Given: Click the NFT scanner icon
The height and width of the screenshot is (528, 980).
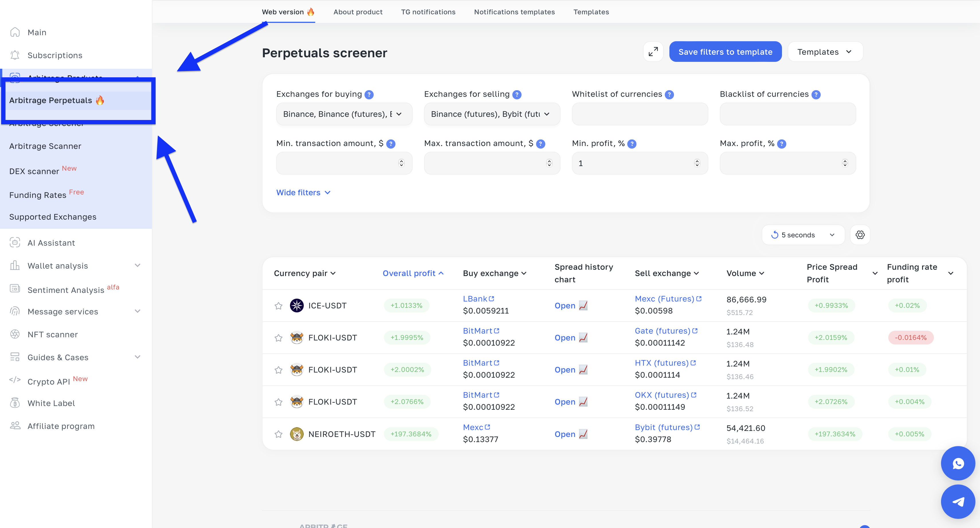Looking at the screenshot, I should (15, 334).
